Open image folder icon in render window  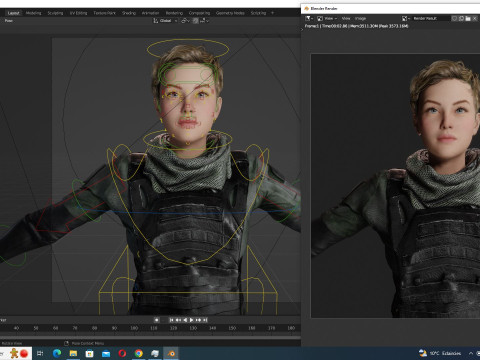click(468, 18)
